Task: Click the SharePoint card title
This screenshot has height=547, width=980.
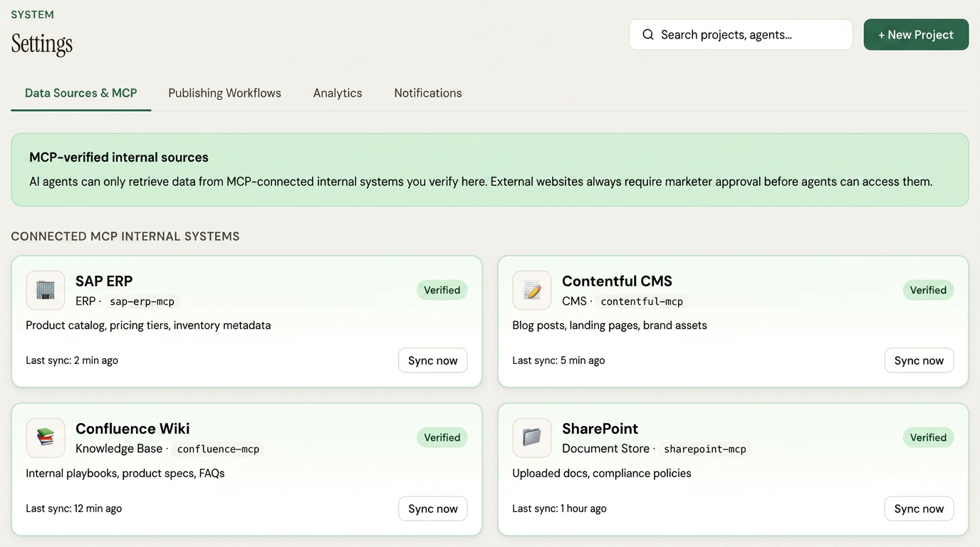Action: [x=600, y=428]
